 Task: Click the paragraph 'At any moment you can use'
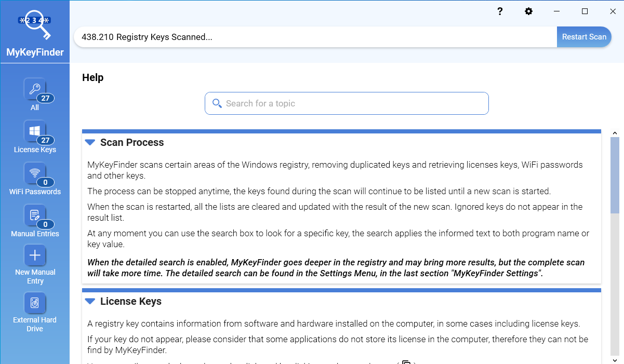[338, 238]
